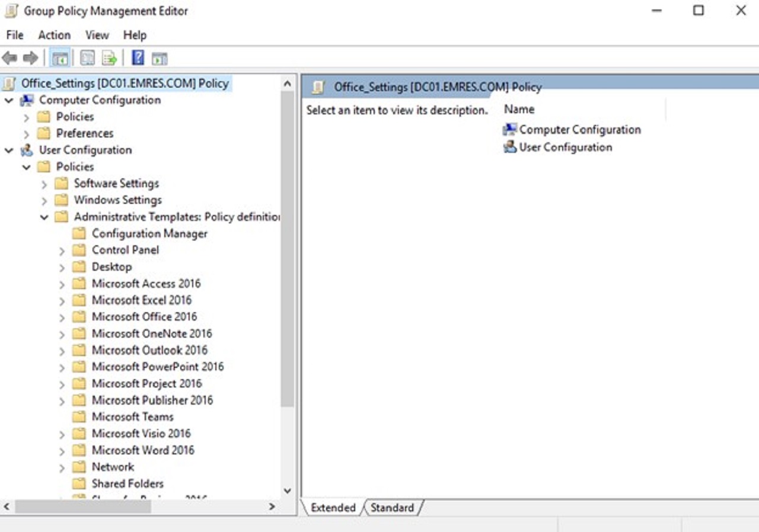
Task: Click the Properties toolbar icon
Action: [x=88, y=58]
